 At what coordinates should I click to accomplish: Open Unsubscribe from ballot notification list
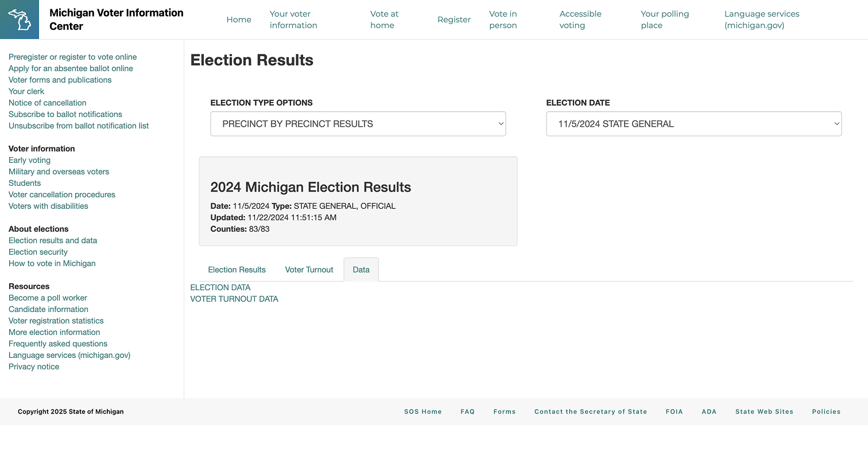coord(79,126)
